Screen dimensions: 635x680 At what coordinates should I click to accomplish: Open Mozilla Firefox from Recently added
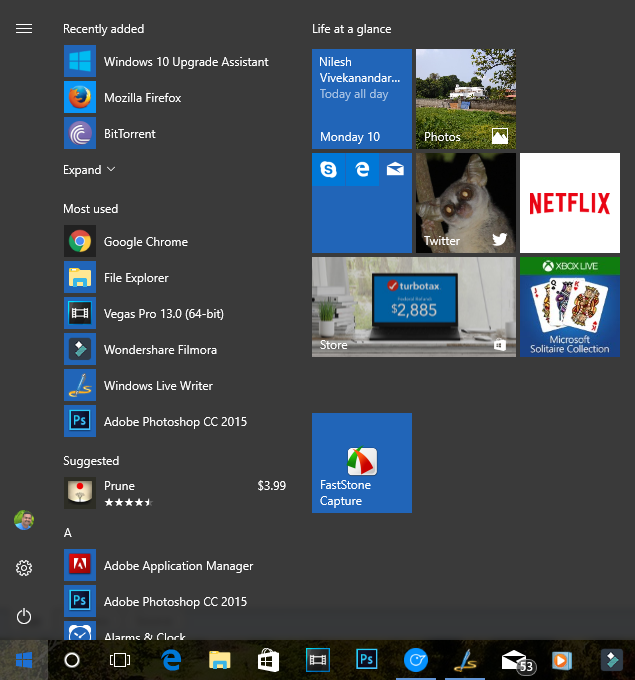(x=176, y=98)
